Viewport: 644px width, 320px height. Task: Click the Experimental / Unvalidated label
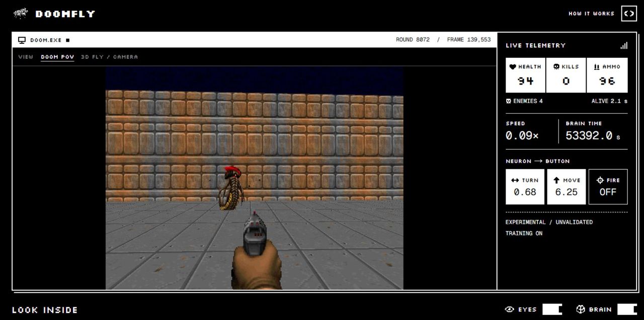pyautogui.click(x=549, y=222)
